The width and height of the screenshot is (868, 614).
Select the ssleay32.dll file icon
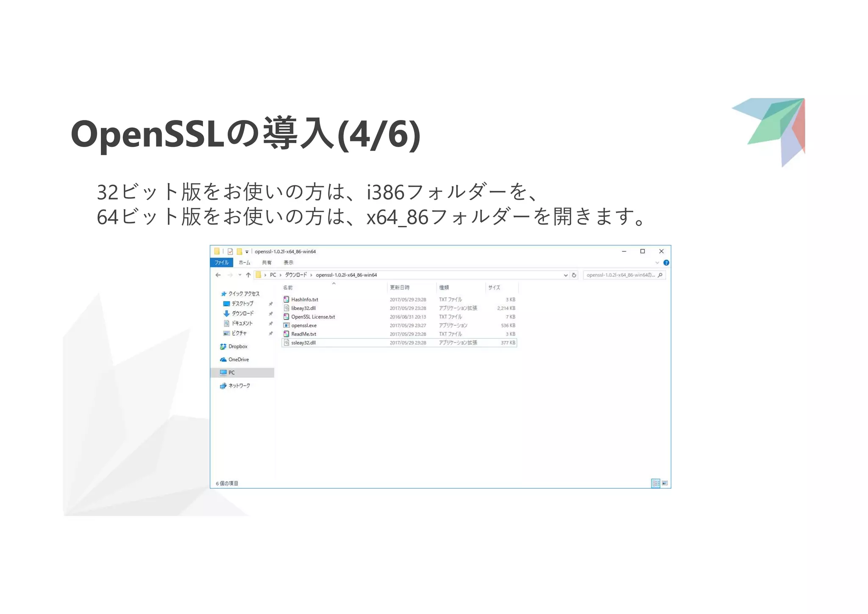[287, 343]
